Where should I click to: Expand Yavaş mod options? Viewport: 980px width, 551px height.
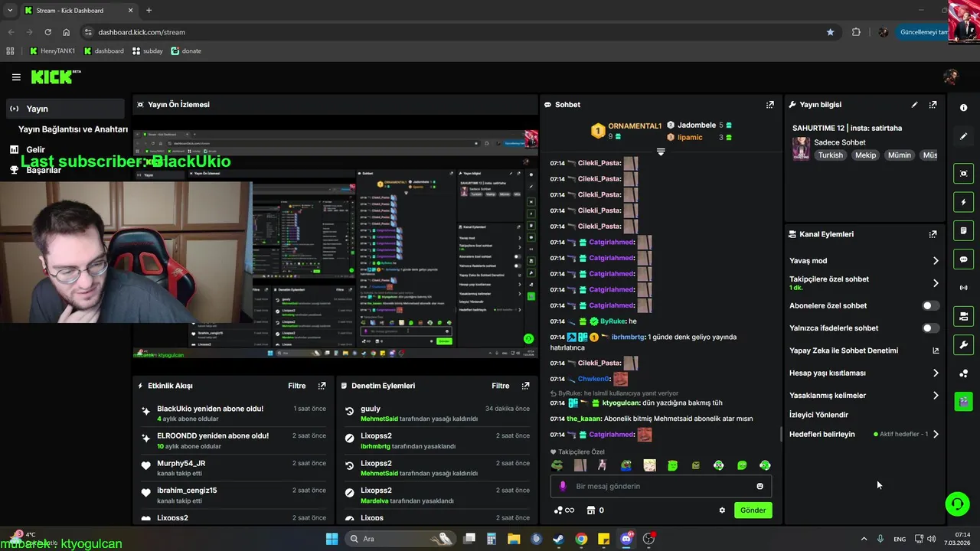(936, 261)
